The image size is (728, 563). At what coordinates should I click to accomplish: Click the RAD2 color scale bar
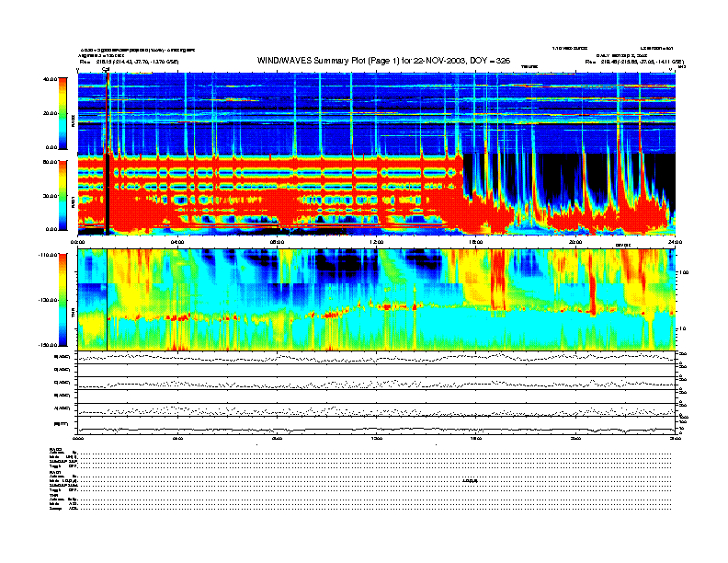[63, 113]
